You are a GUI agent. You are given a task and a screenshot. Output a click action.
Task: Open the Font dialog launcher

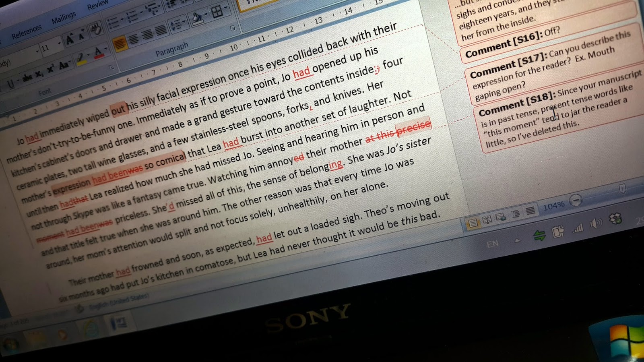click(x=111, y=67)
